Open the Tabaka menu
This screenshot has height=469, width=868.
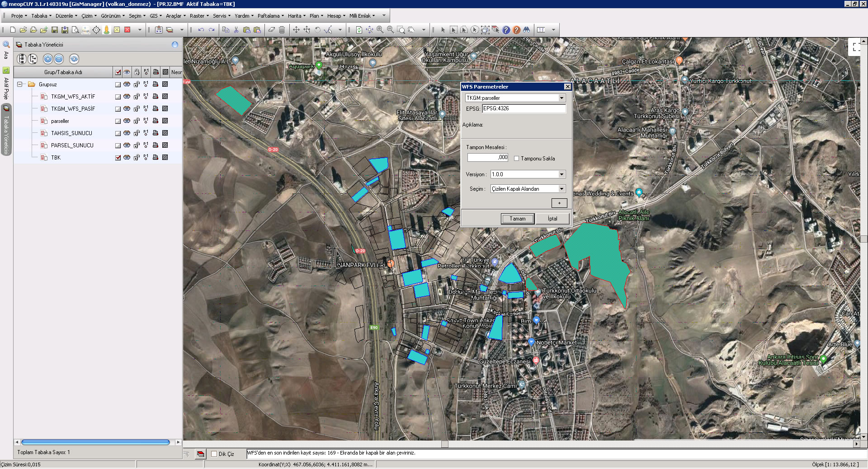point(41,16)
